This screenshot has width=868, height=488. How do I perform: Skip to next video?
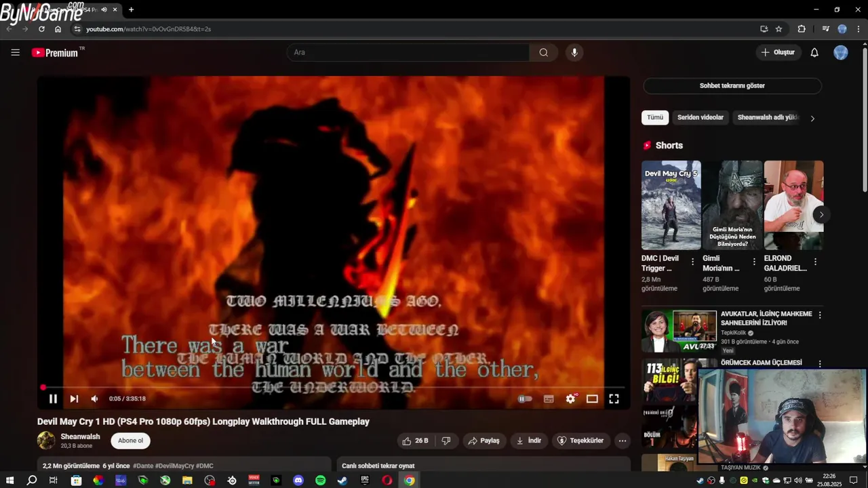74,399
